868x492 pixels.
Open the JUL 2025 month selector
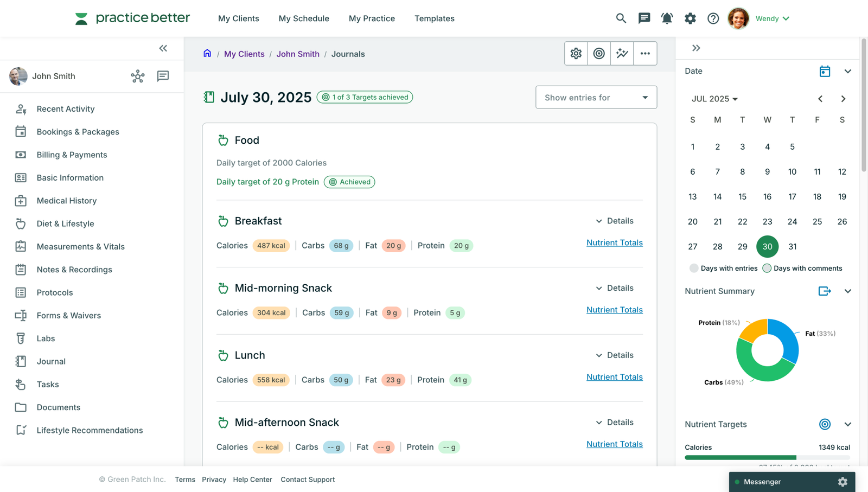point(714,99)
